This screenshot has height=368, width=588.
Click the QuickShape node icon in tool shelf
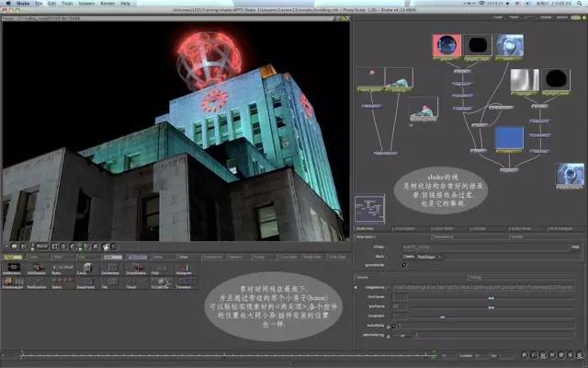pos(162,282)
